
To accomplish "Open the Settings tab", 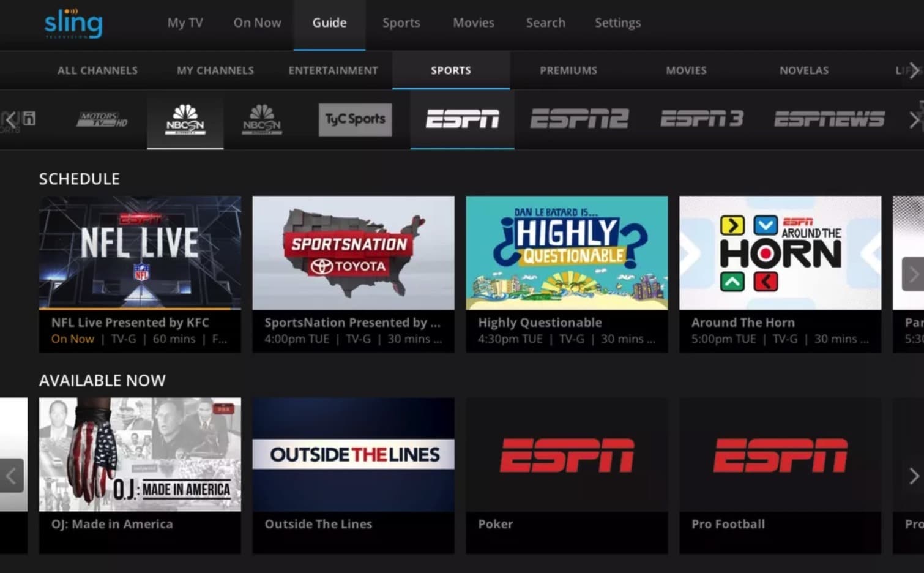I will [x=618, y=23].
